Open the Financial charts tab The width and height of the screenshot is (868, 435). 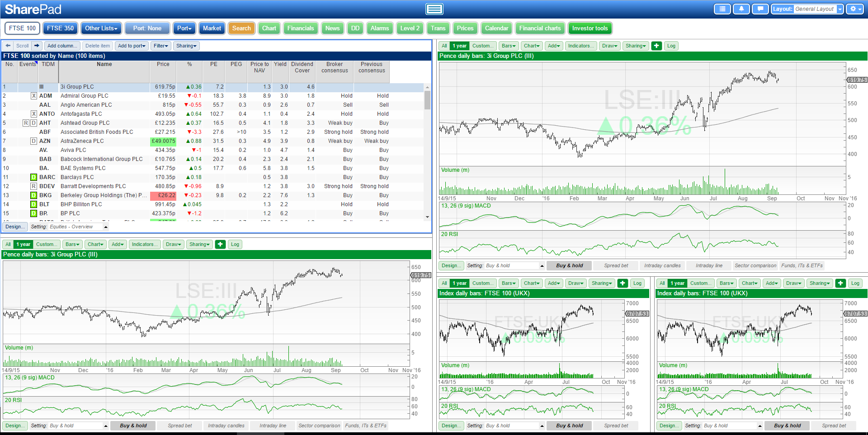540,28
